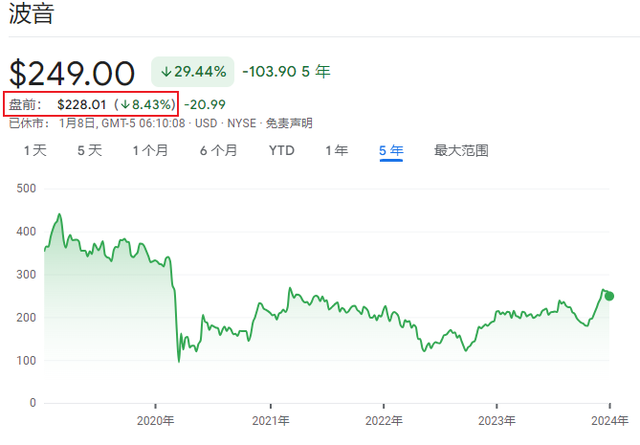
Task: Click the NYSE exchange label
Action: tap(242, 123)
